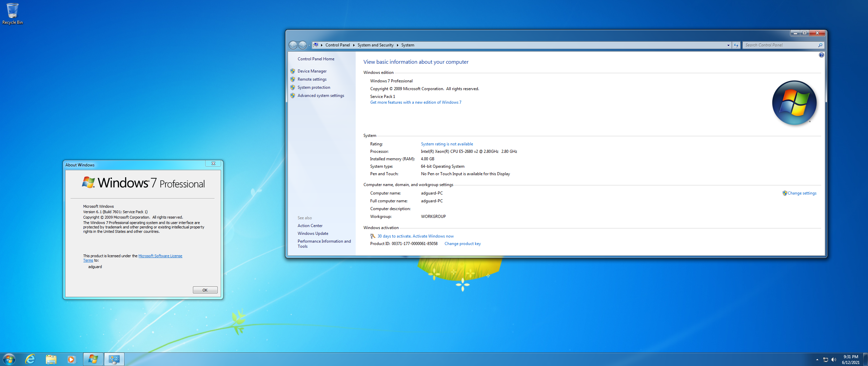Click Version 6.1 Build 7601 text
Image resolution: width=868 pixels, height=366 pixels.
(x=115, y=212)
